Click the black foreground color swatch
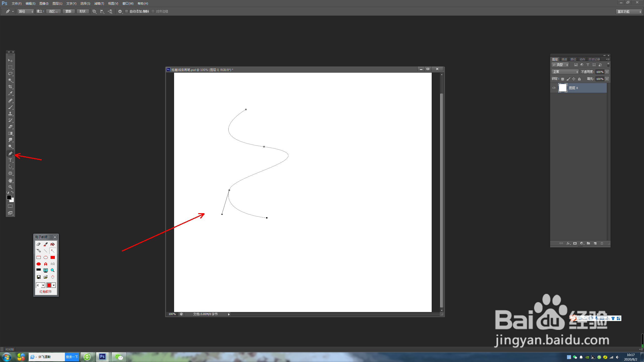644x362 pixels. [9, 198]
